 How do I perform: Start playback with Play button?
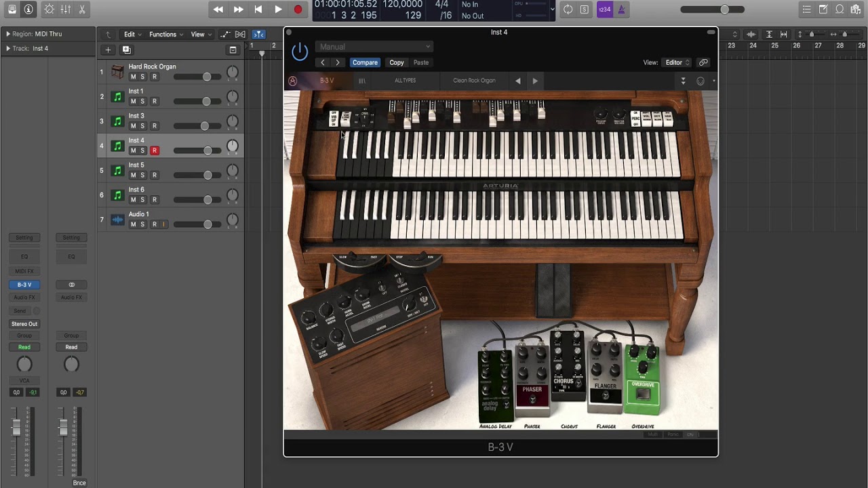[278, 9]
